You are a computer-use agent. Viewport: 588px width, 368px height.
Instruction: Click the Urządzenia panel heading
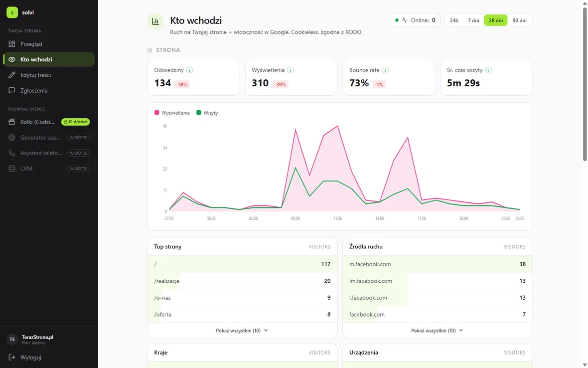click(x=363, y=352)
